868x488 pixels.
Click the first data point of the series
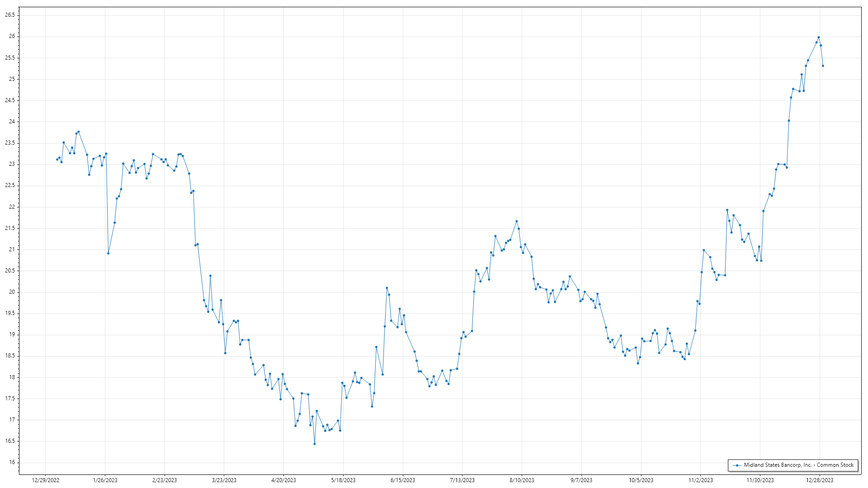click(x=57, y=160)
